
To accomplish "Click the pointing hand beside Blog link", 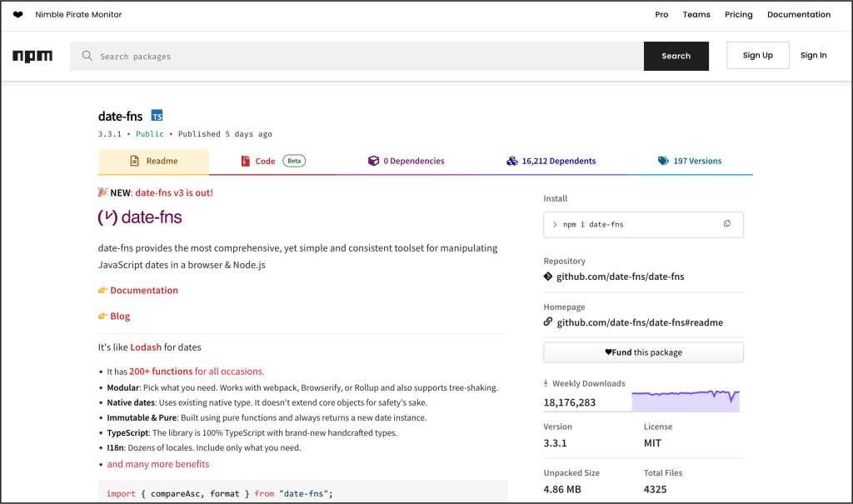I will (x=102, y=316).
